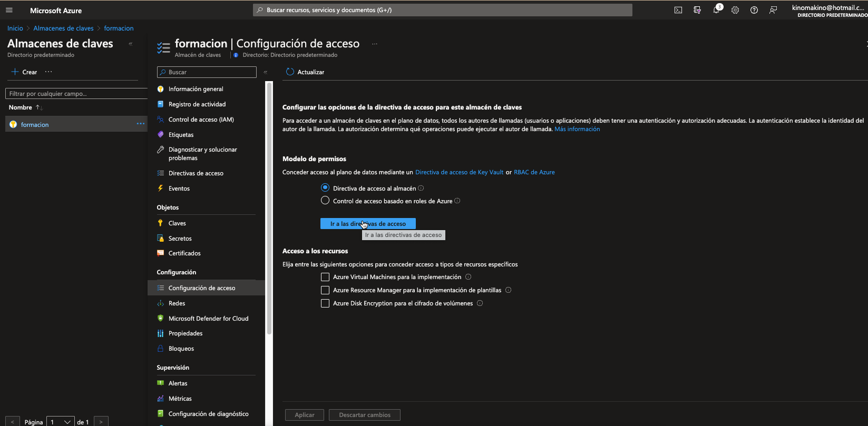Select Control de acceso basado en roles
Screen dimensions: 868x426
point(325,201)
